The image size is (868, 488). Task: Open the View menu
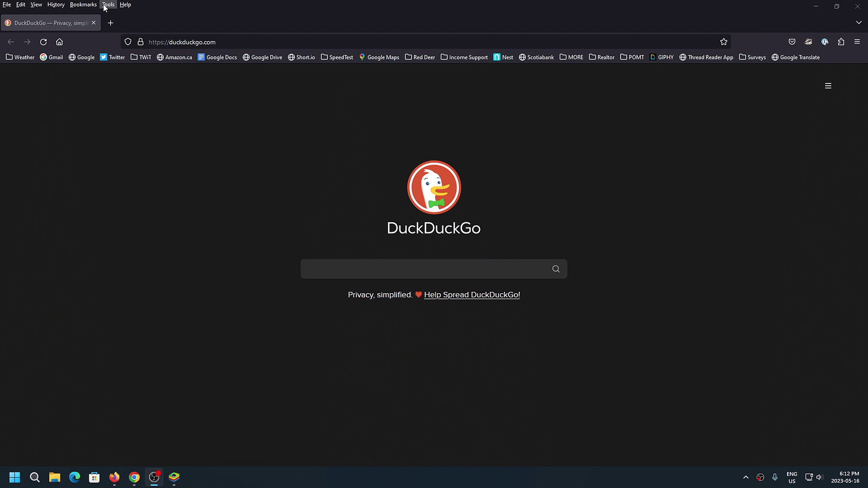pyautogui.click(x=36, y=4)
